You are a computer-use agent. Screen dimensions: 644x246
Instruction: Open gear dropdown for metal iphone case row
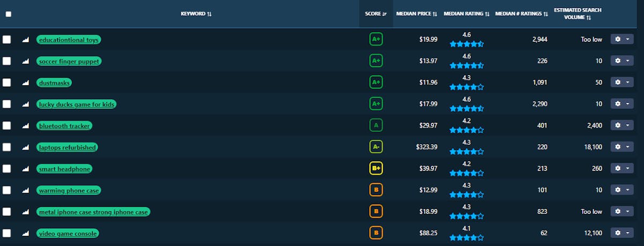[622, 212]
